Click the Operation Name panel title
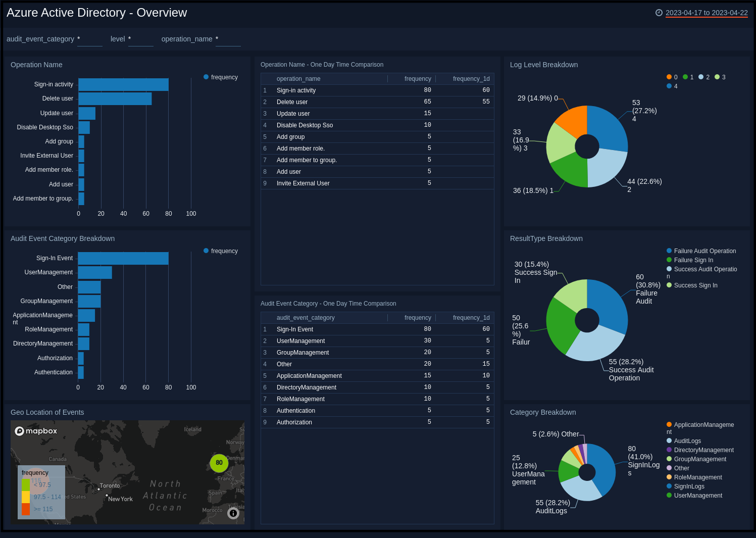Screen dimensions: 756x538 [36, 65]
